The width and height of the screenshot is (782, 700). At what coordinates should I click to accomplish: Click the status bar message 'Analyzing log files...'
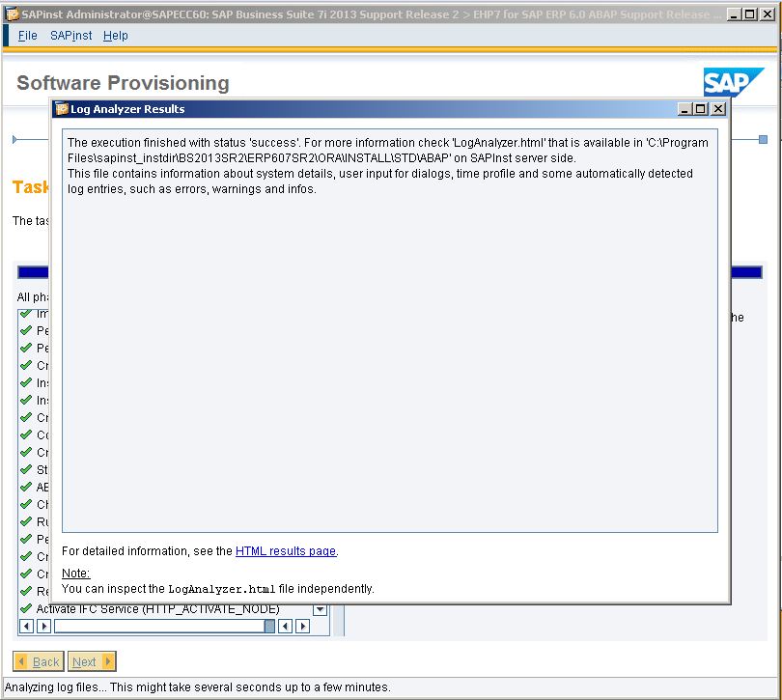pyautogui.click(x=198, y=687)
